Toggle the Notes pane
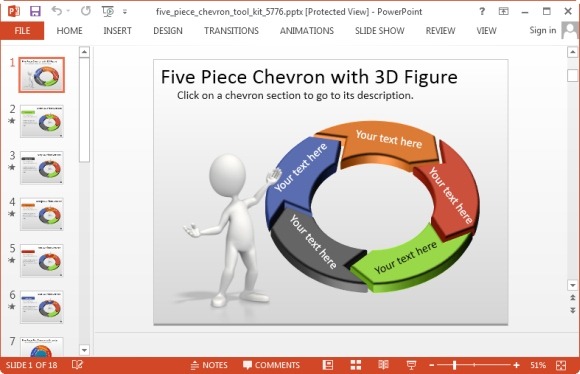Viewport: 580px width, 374px height. [x=209, y=365]
